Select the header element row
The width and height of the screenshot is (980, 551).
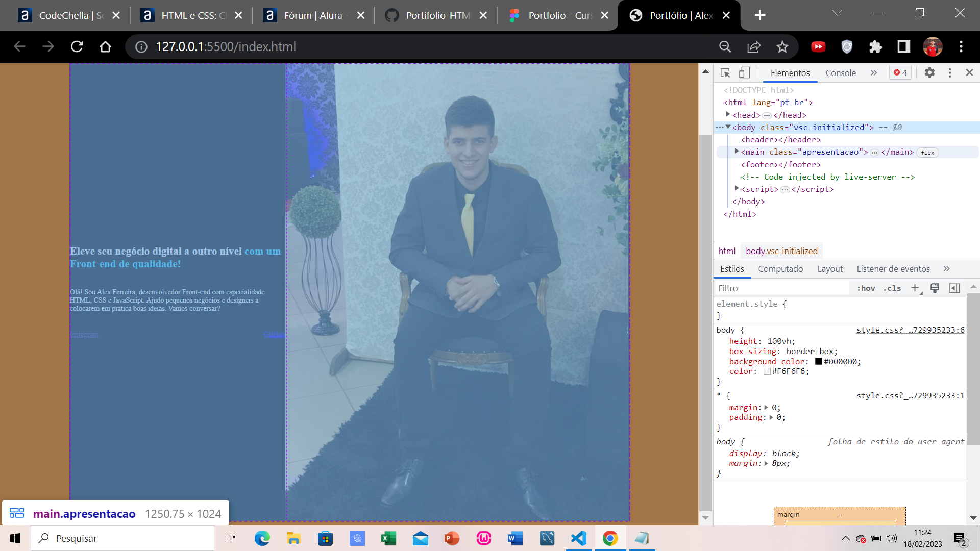pos(781,139)
